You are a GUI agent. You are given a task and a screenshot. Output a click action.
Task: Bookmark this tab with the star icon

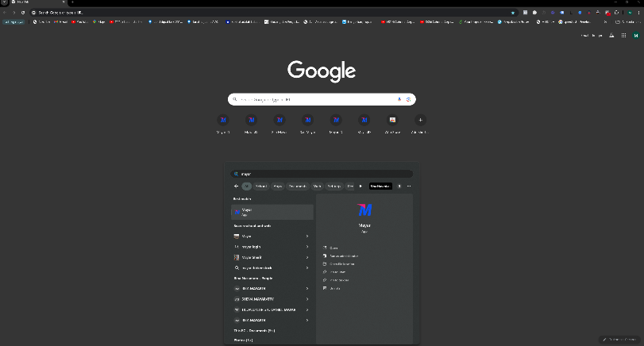(512, 13)
